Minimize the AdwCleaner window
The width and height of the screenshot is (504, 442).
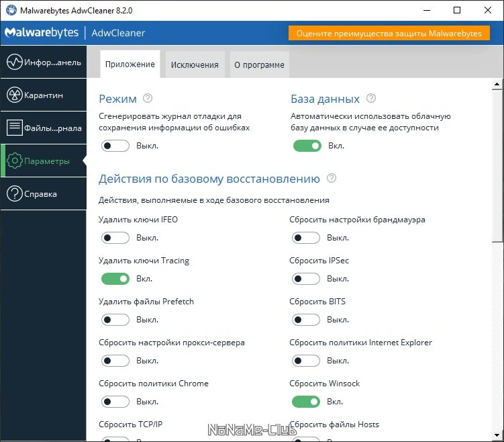tap(427, 10)
